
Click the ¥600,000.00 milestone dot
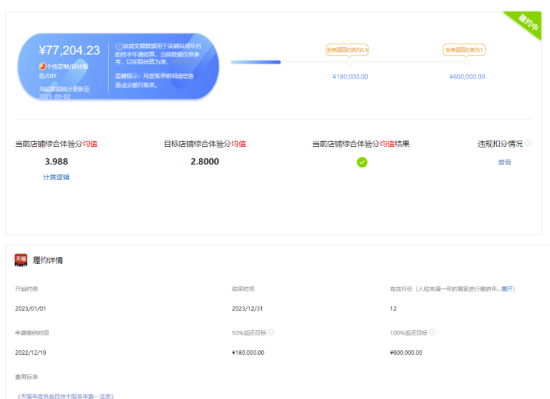tap(467, 62)
